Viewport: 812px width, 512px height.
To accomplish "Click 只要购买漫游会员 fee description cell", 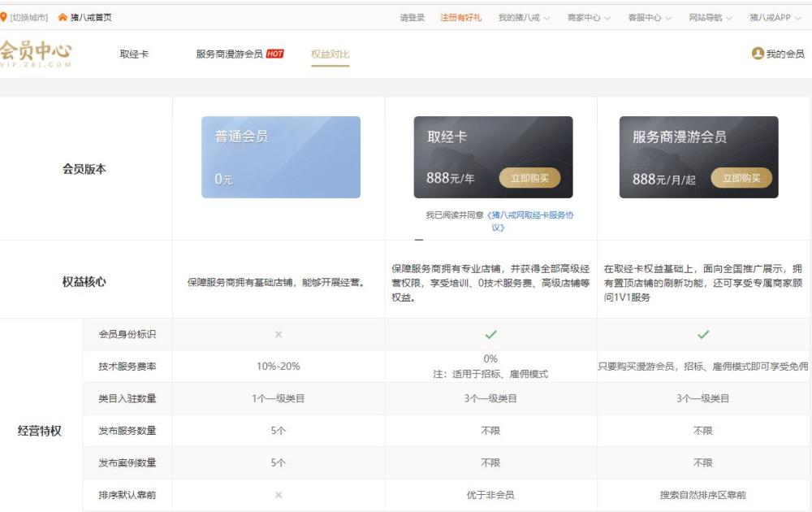I will click(x=703, y=367).
